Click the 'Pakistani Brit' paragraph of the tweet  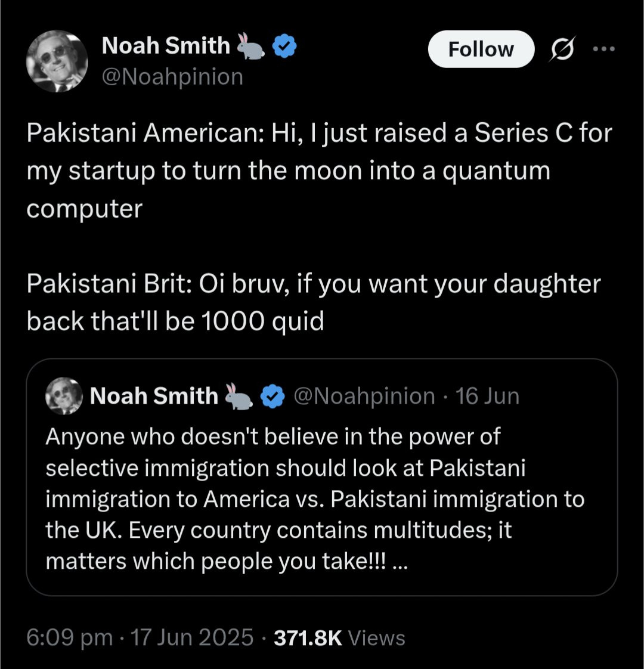313,302
